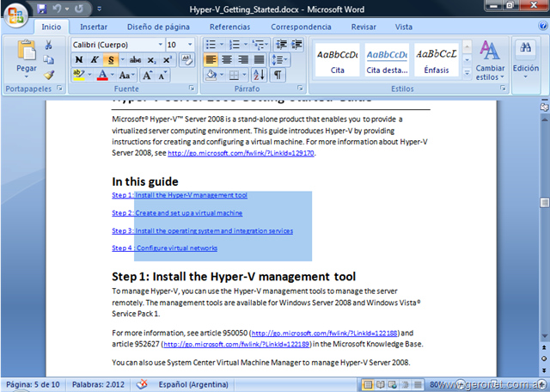Image resolution: width=550 pixels, height=392 pixels.
Task: Center align the text
Action: (x=227, y=60)
